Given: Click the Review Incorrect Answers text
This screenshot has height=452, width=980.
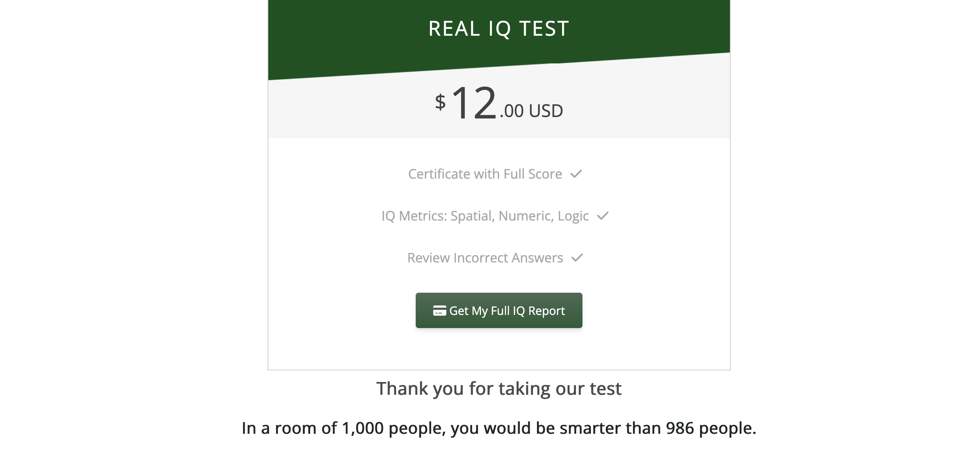Looking at the screenshot, I should pyautogui.click(x=485, y=258).
